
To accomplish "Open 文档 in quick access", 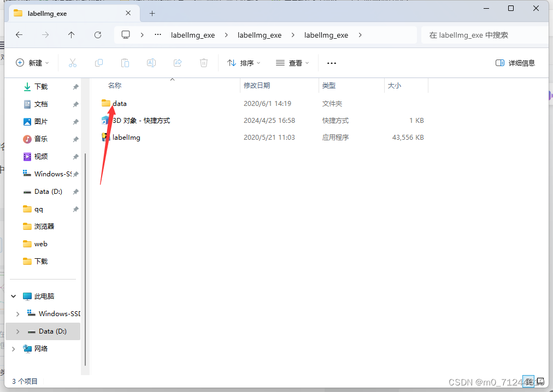I will tap(41, 104).
